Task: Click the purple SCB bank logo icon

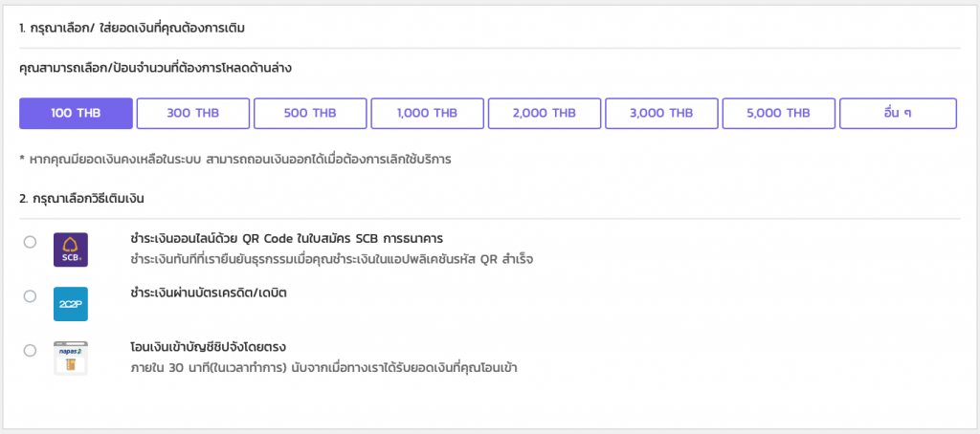Action: pos(71,250)
